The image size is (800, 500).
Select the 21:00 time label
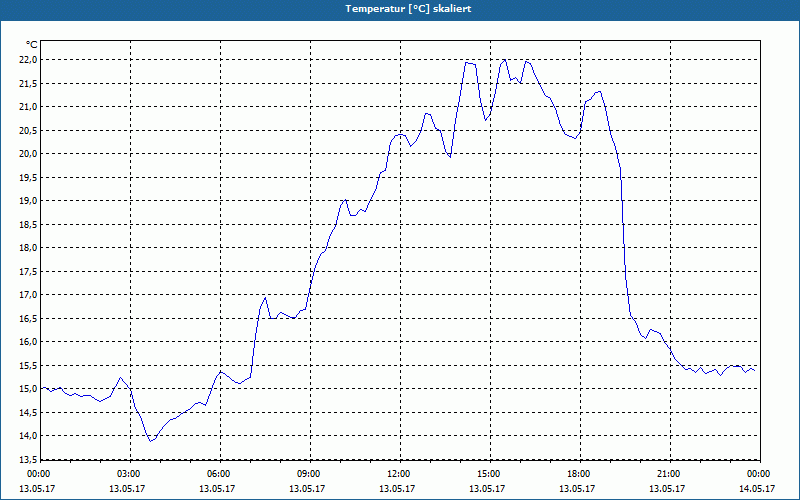tap(667, 474)
